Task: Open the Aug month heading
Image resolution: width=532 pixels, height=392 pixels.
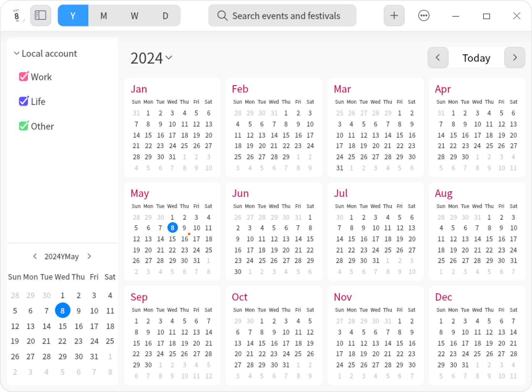Action: click(444, 194)
